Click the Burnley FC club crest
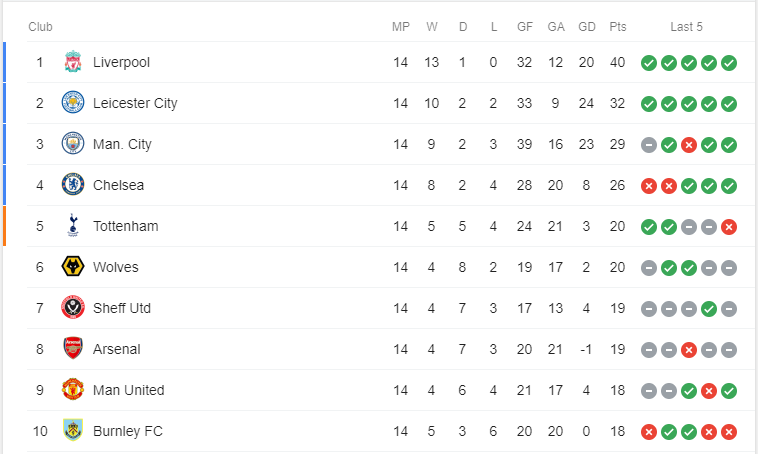This screenshot has height=454, width=758. tap(72, 431)
